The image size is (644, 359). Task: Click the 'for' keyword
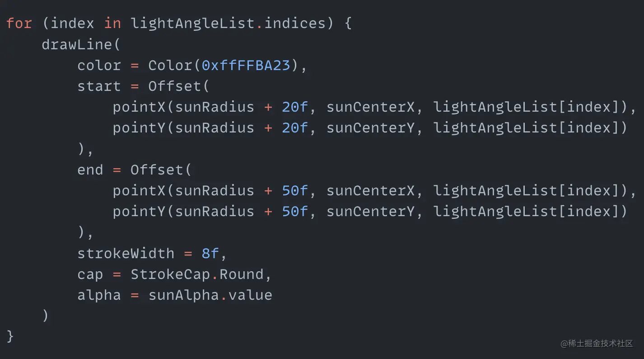tap(19, 24)
